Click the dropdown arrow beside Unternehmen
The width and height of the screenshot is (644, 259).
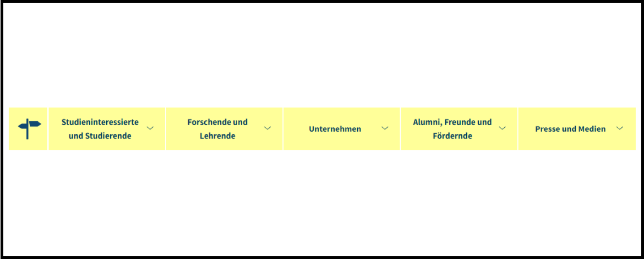(385, 128)
